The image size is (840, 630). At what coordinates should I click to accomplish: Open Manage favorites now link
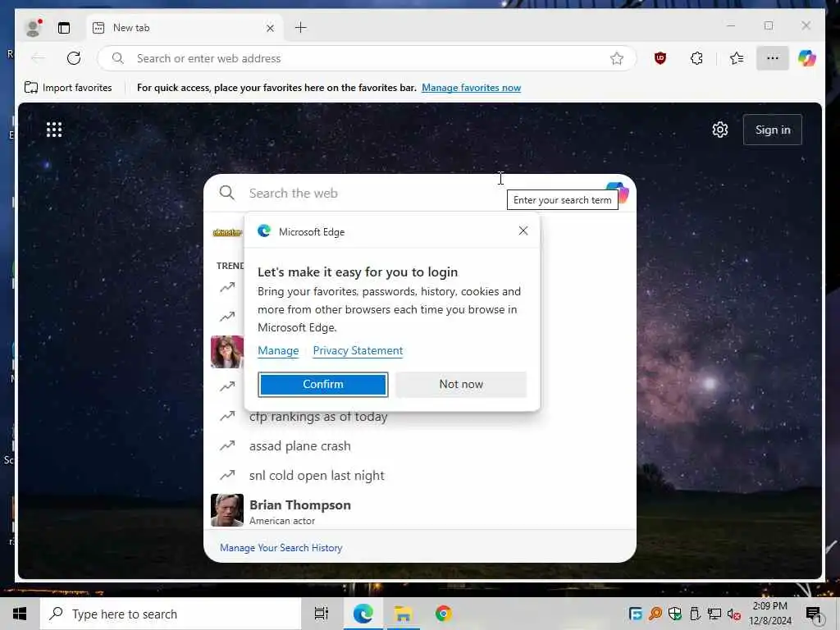(x=471, y=87)
